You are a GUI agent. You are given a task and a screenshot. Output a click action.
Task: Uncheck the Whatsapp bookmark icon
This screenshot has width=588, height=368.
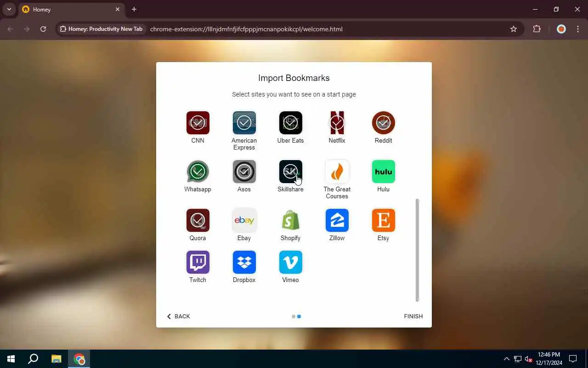(198, 172)
